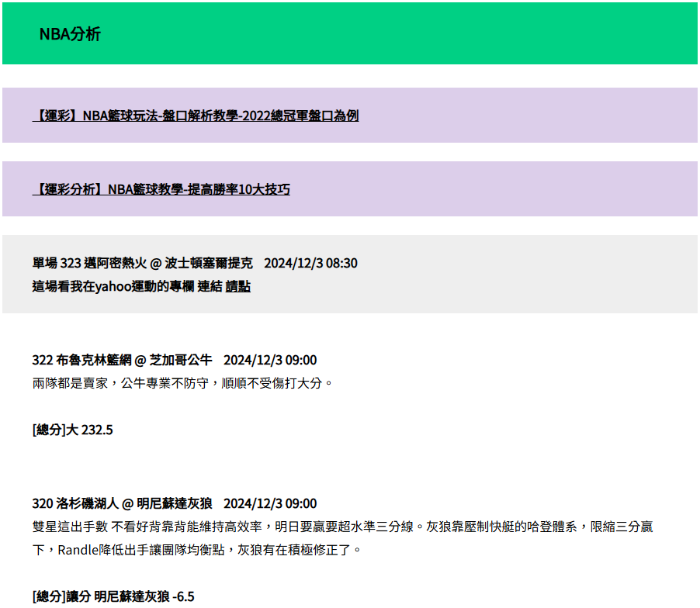
Task: Click the 請點 link to Yahoo column
Action: 238,286
